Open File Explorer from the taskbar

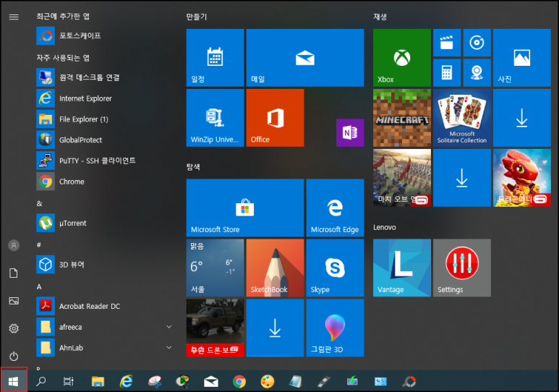(98, 381)
